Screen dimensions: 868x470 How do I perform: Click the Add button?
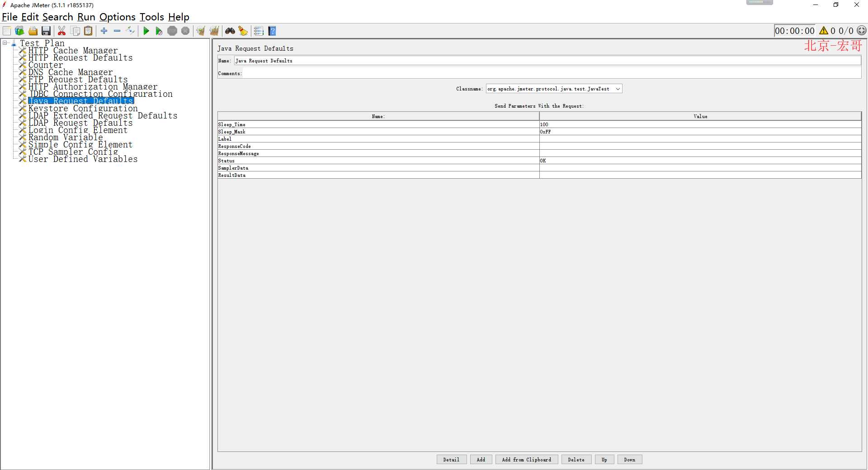(x=481, y=460)
